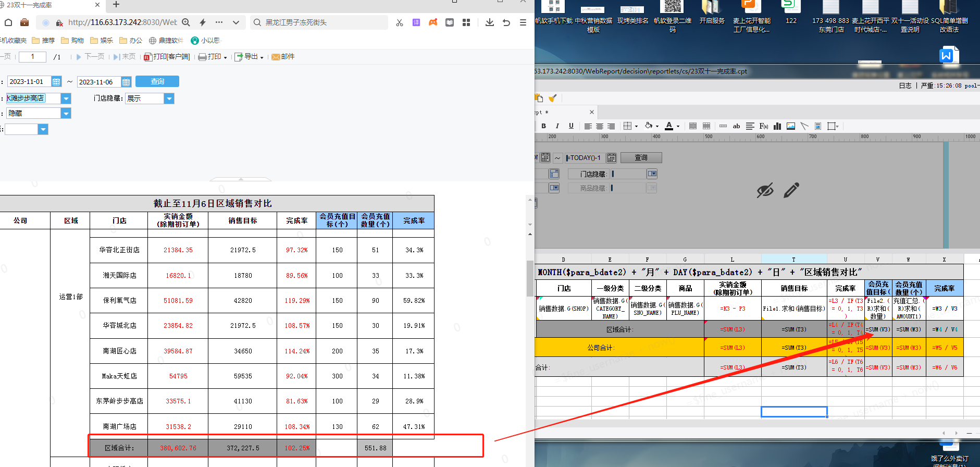
Task: Align cell text left in the designer
Action: pyautogui.click(x=588, y=126)
